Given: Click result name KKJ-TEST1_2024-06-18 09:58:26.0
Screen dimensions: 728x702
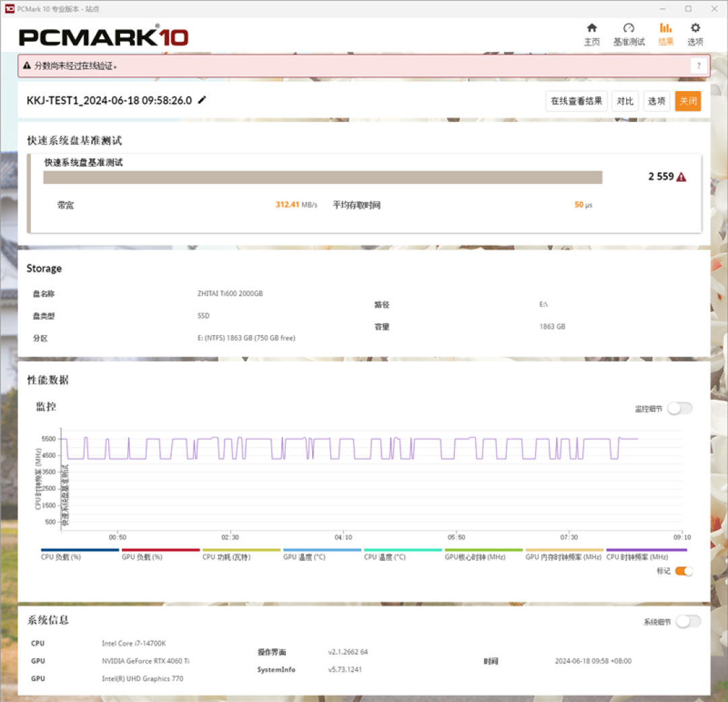Looking at the screenshot, I should (x=109, y=100).
